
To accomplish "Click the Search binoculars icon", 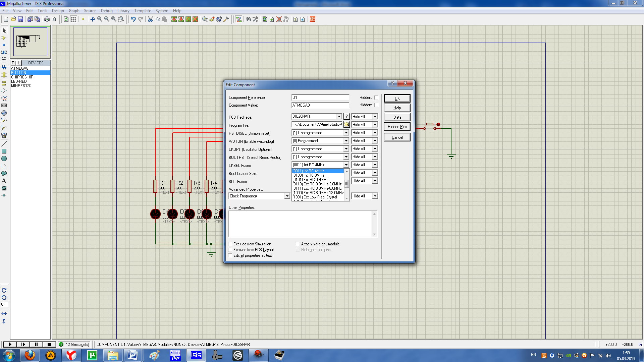I will (248, 19).
